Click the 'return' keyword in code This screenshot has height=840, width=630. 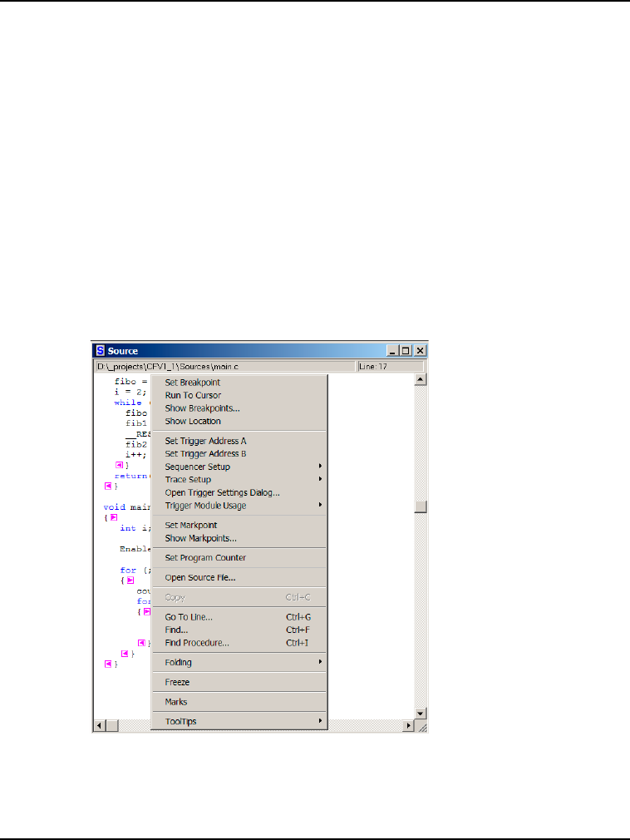[x=130, y=476]
